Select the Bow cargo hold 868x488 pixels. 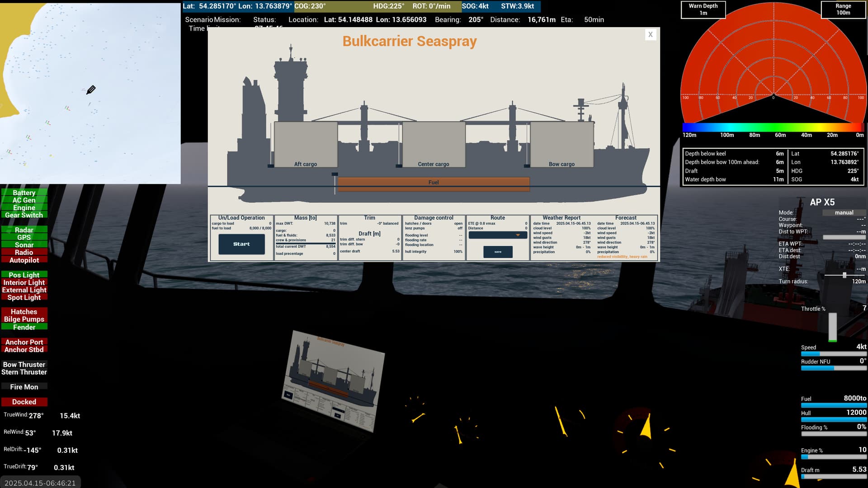[561, 145]
